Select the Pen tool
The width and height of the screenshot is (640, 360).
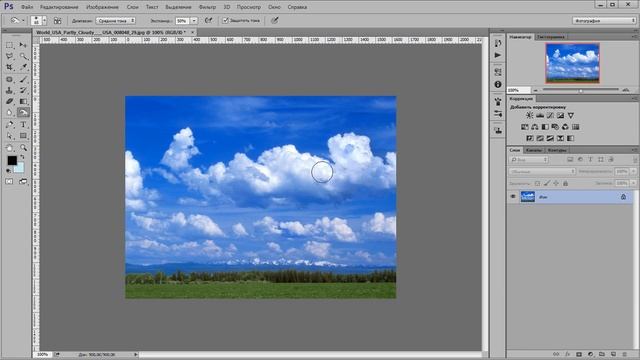pos(9,124)
